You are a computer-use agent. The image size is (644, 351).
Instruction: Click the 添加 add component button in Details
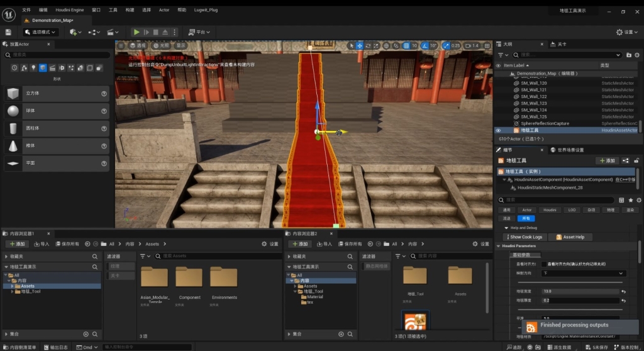click(607, 160)
